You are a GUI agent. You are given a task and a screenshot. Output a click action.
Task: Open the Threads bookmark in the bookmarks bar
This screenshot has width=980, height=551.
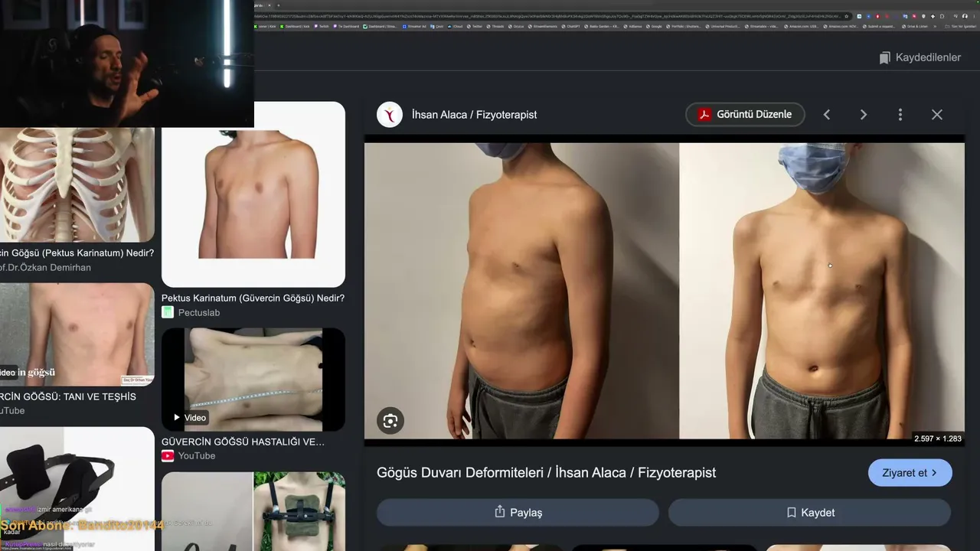click(x=494, y=26)
